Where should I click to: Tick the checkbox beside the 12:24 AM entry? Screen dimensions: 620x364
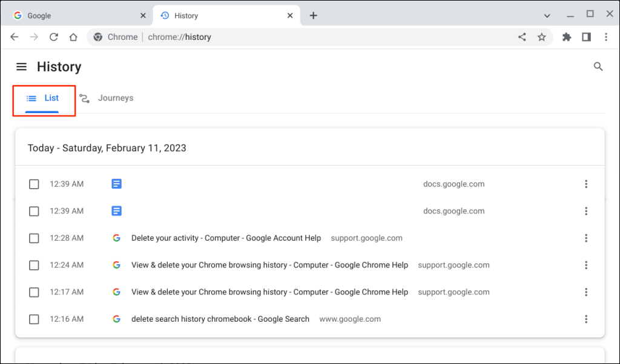34,265
